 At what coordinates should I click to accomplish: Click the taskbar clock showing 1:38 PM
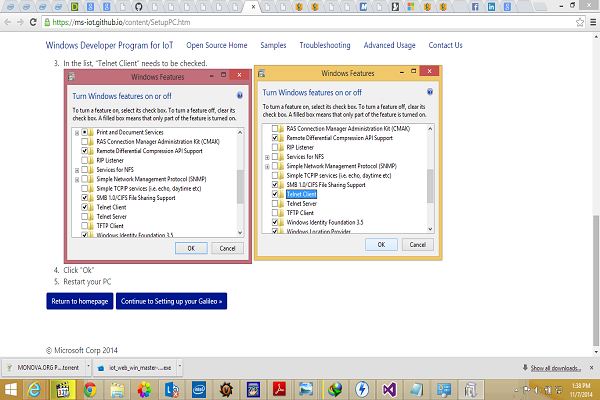(580, 390)
